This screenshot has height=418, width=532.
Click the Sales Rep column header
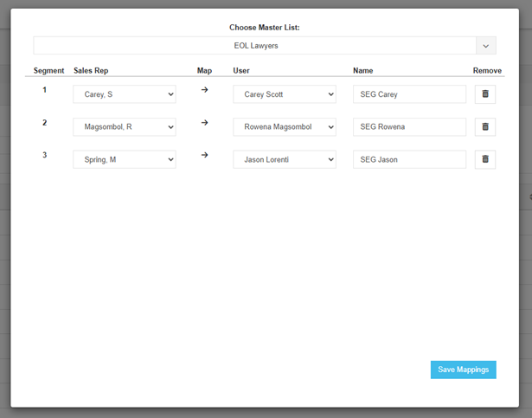tap(91, 71)
